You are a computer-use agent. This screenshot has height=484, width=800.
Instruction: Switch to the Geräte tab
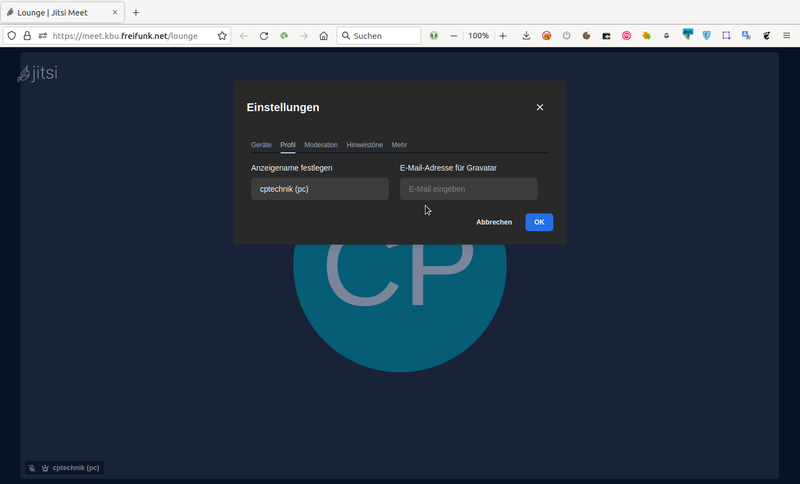pos(261,145)
